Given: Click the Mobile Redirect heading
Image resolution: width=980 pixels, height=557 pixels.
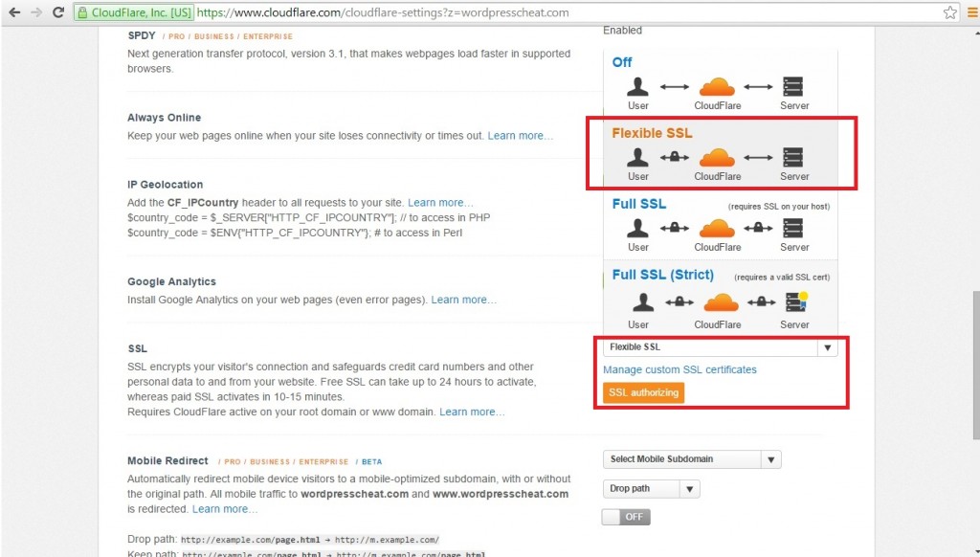Looking at the screenshot, I should [167, 460].
